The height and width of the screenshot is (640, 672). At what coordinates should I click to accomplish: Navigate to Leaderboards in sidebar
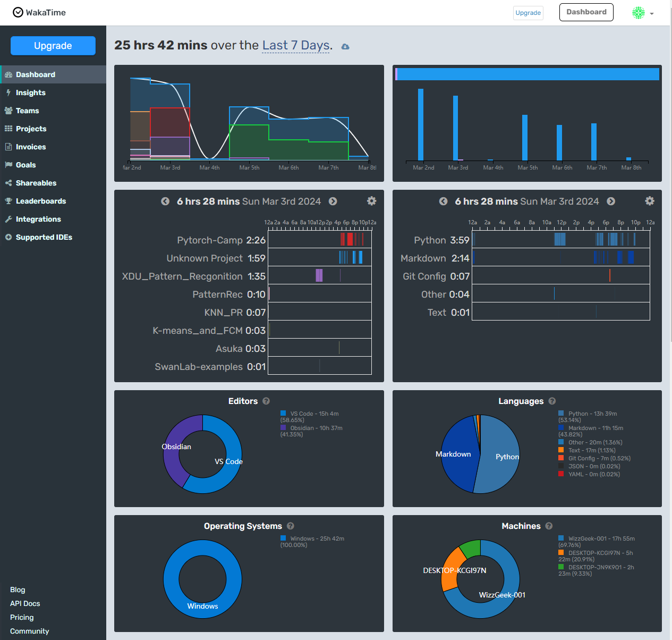click(x=41, y=201)
